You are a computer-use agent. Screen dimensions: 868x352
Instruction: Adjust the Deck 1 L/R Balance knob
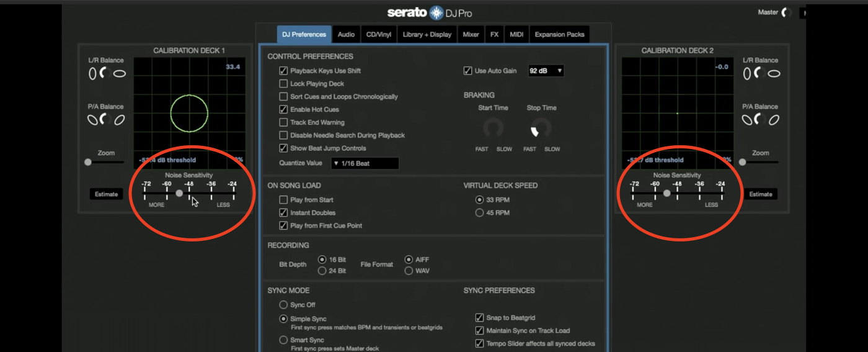pyautogui.click(x=106, y=73)
